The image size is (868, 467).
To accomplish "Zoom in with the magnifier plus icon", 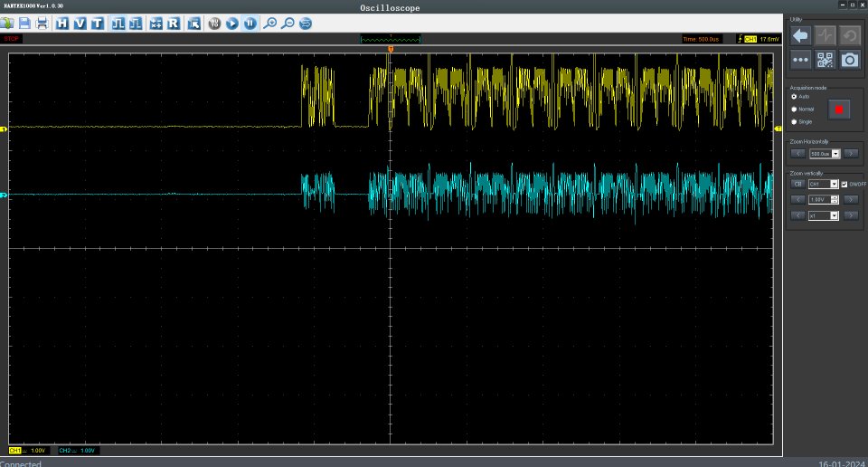I will (269, 24).
